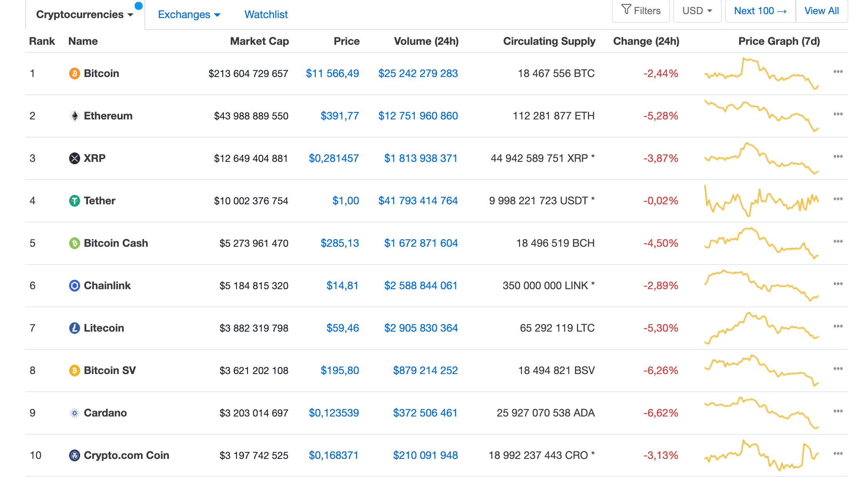Switch to the Watchlist tab
Viewport: 868px width, 477px height.
coord(266,15)
